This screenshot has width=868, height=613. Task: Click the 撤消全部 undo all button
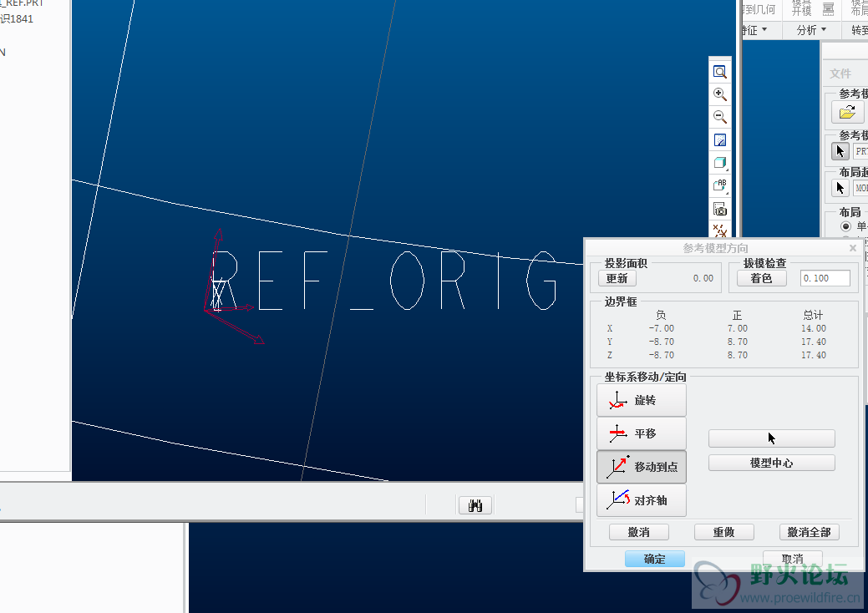(810, 532)
